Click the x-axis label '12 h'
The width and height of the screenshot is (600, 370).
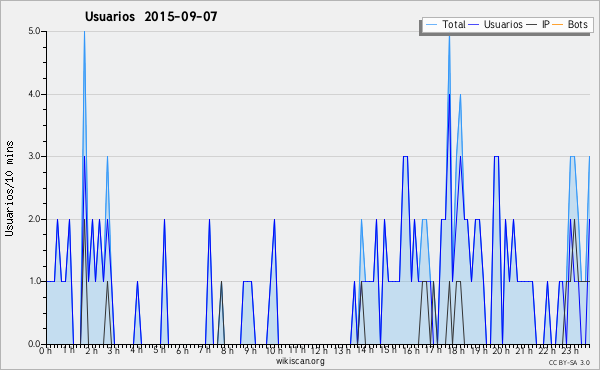click(319, 350)
